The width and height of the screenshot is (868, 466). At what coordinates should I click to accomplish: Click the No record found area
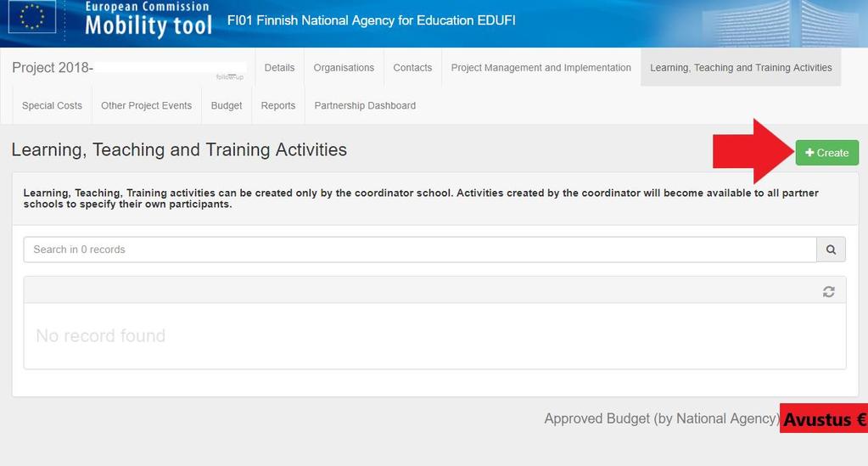pos(434,336)
